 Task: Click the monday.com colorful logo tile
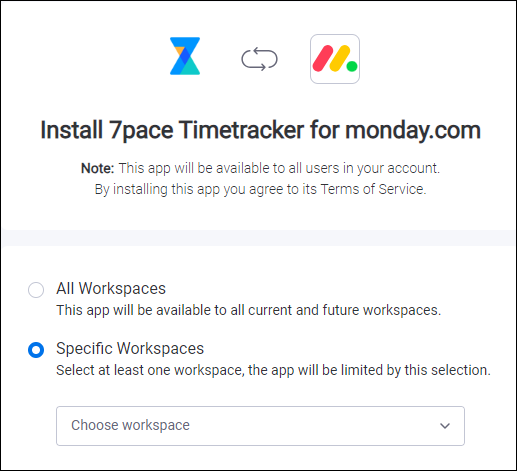335,59
